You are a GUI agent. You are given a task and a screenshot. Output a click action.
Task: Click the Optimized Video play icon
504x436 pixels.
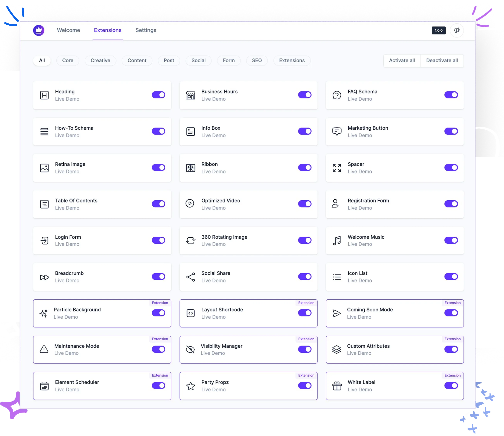tap(190, 203)
